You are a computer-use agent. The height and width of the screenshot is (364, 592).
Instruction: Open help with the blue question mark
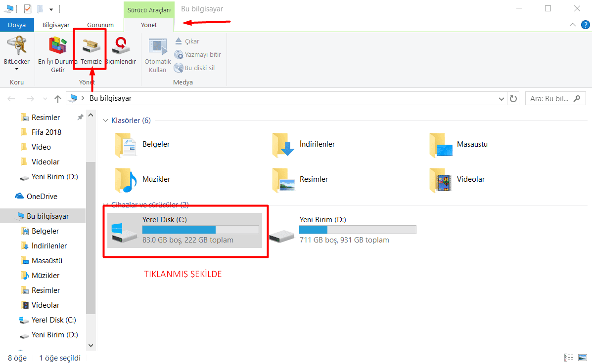(585, 25)
